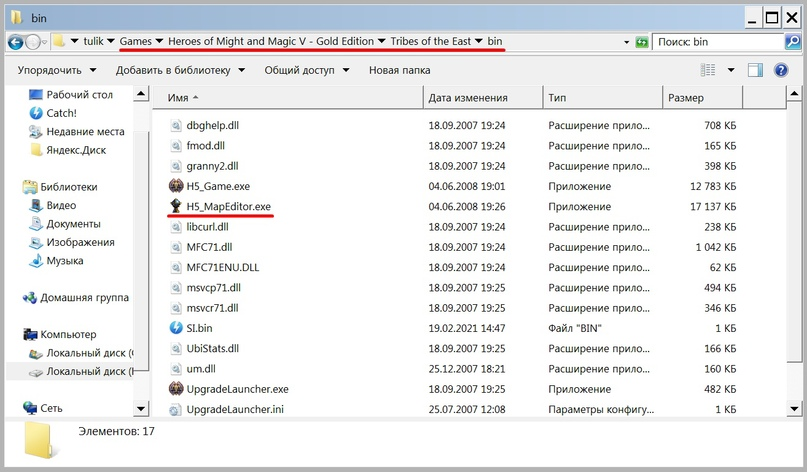Viewport: 807px width, 472px height.
Task: Click the Недавние места sidebar icon
Action: click(36, 131)
